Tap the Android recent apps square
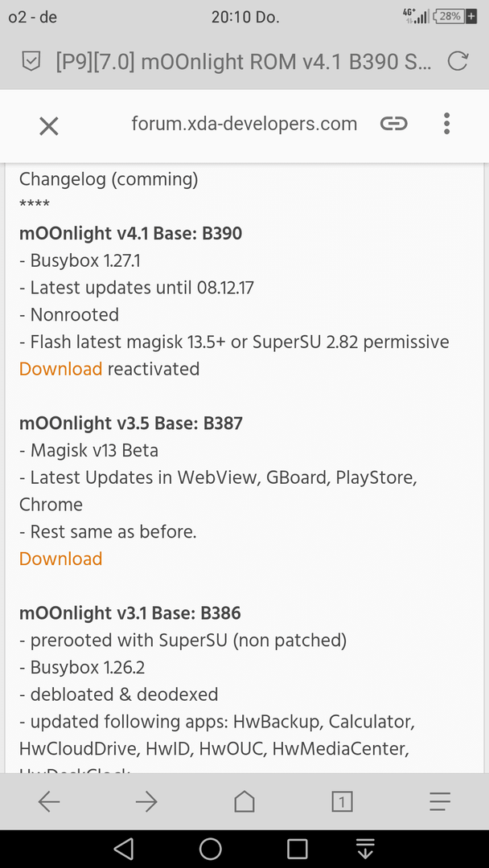 point(298,848)
